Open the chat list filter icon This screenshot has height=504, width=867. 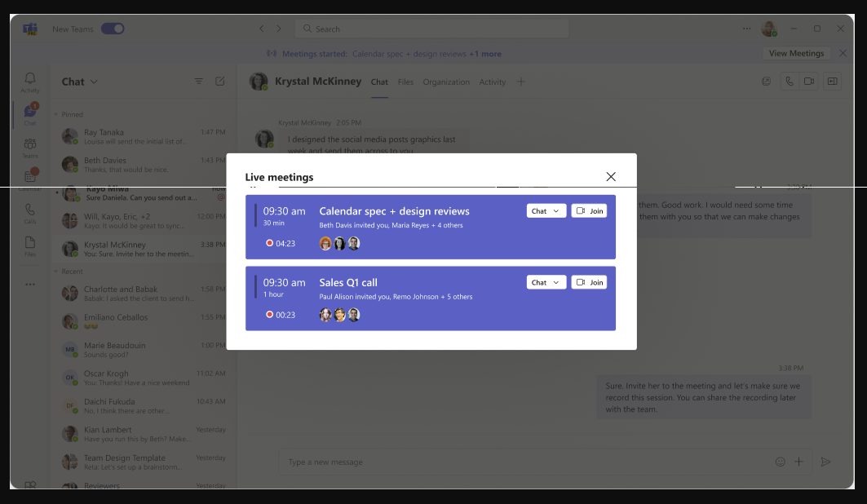point(199,82)
